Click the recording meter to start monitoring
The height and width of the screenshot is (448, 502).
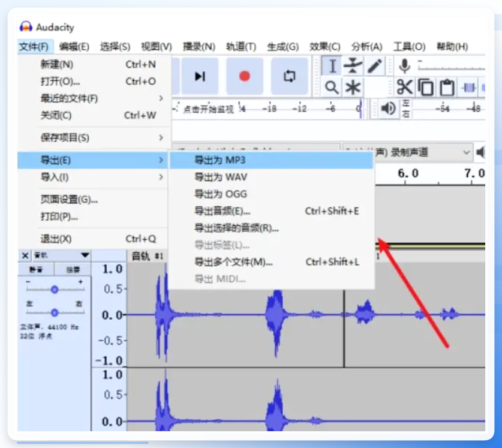pos(208,109)
